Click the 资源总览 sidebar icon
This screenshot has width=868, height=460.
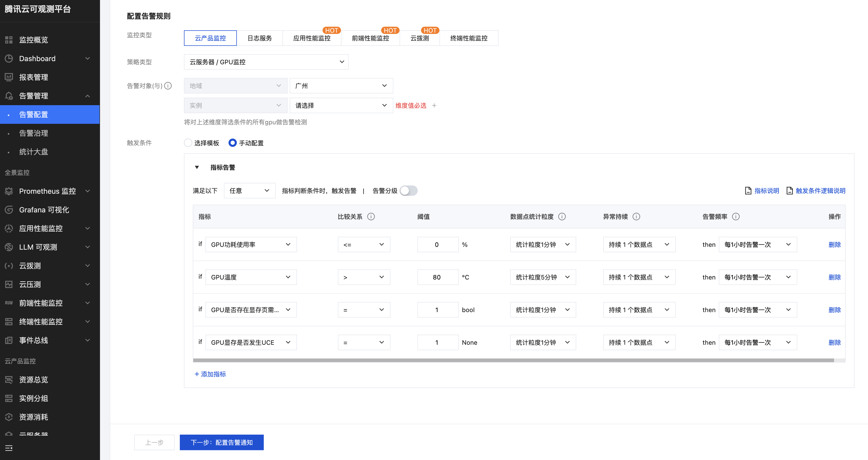9,380
